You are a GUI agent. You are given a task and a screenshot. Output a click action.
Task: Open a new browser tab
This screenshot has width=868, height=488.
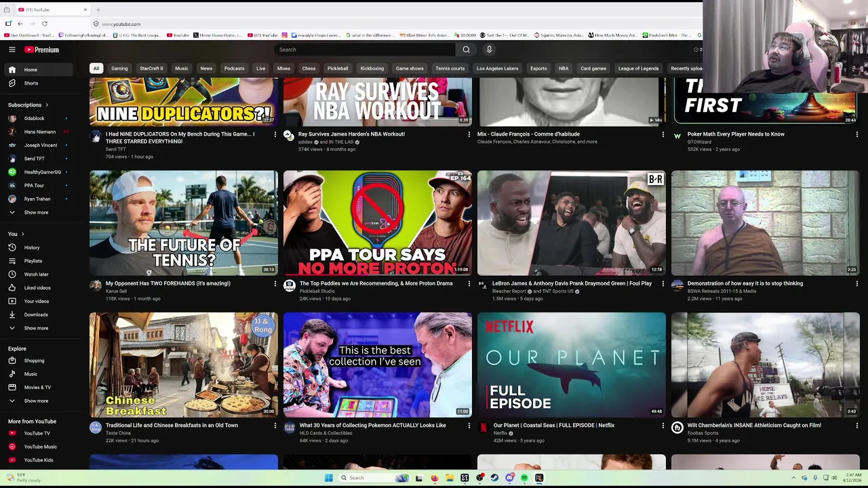point(98,9)
